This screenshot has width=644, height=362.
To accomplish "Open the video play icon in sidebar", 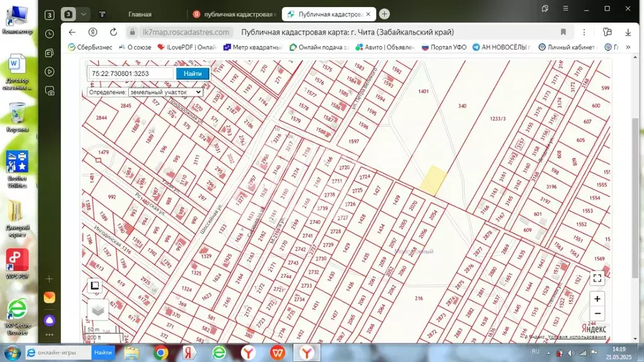I will point(49,72).
